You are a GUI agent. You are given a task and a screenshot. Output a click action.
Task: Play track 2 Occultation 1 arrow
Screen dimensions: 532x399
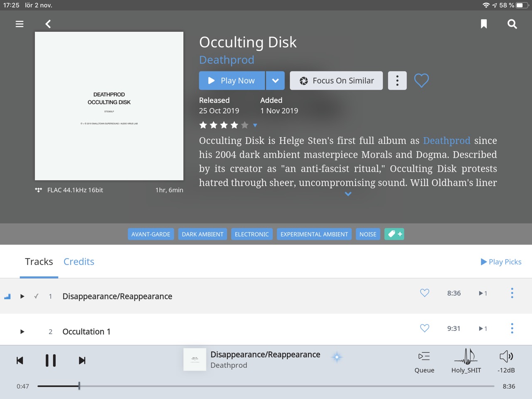pyautogui.click(x=22, y=332)
